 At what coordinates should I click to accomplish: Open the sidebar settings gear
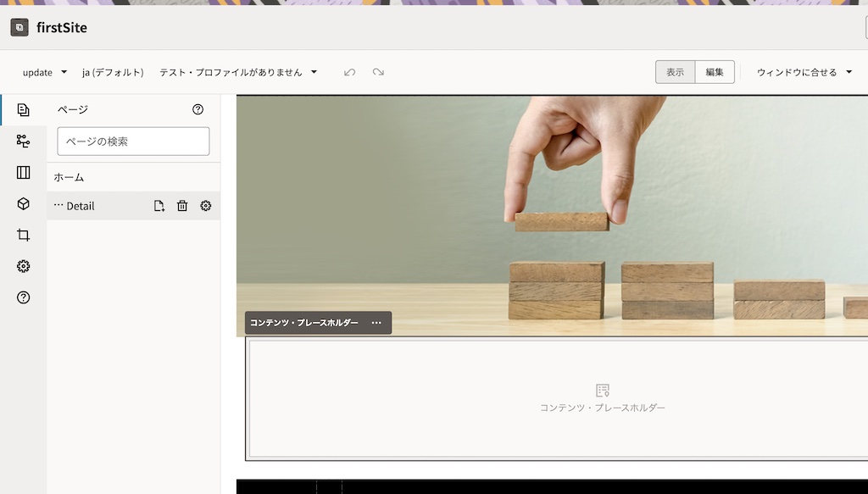coord(23,266)
